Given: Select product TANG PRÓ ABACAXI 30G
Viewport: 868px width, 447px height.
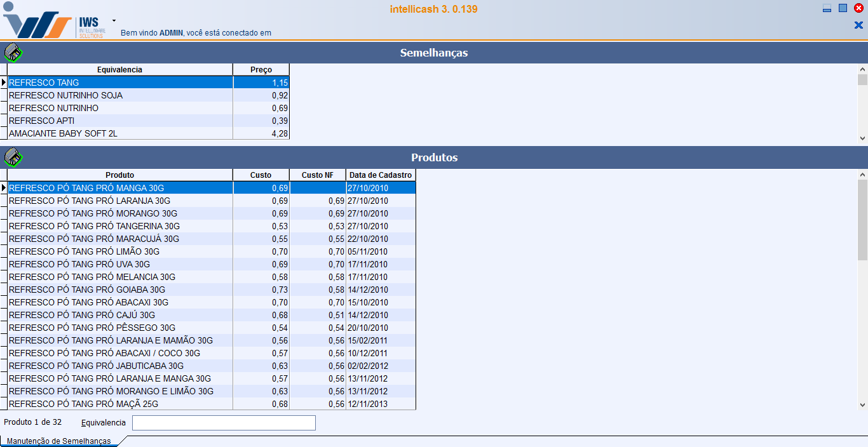Looking at the screenshot, I should coord(212,302).
